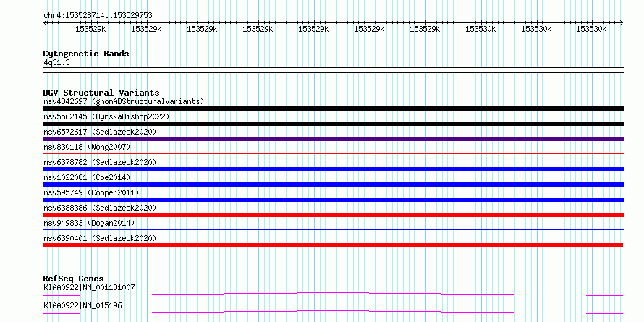Click the first 153530k ruler tick label
The width and height of the screenshot is (644, 322).
pyautogui.click(x=480, y=29)
